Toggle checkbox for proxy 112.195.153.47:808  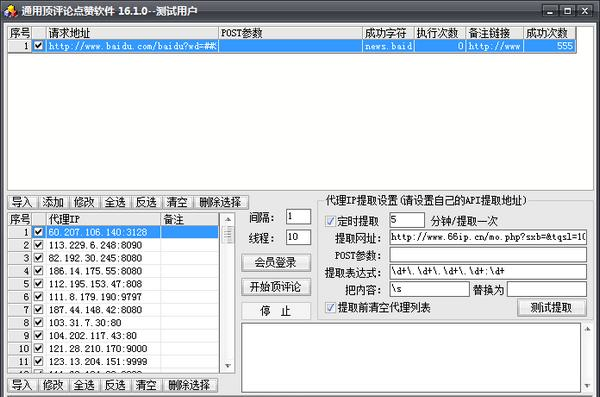[x=38, y=284]
